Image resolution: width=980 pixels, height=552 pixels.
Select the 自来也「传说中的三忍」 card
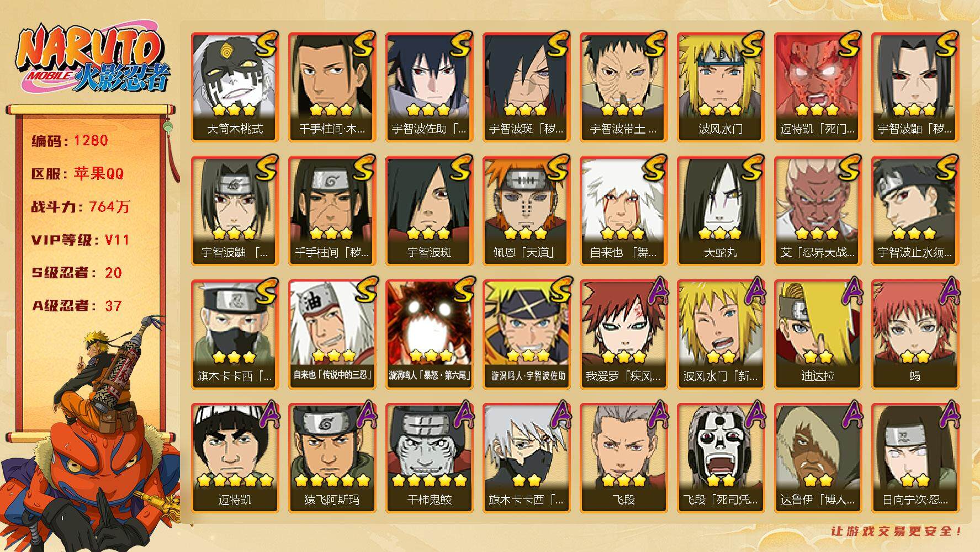pos(332,335)
